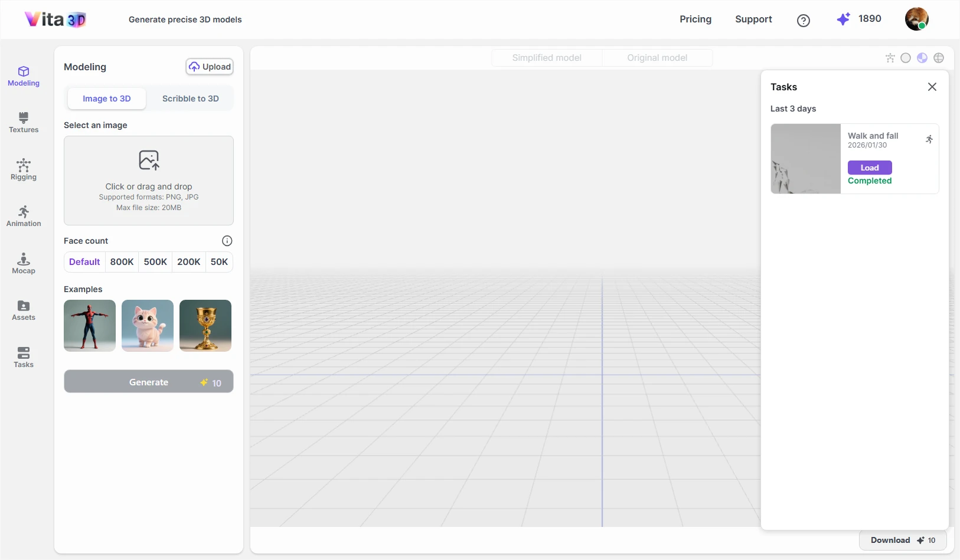This screenshot has height=560, width=960.
Task: Open the Modeling panel in the sidebar
Action: (x=24, y=76)
